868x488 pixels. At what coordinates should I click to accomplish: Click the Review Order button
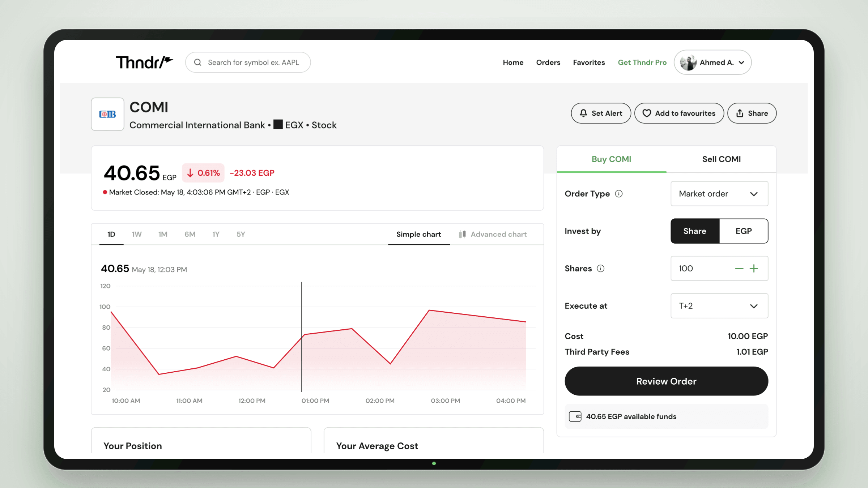[x=666, y=381]
